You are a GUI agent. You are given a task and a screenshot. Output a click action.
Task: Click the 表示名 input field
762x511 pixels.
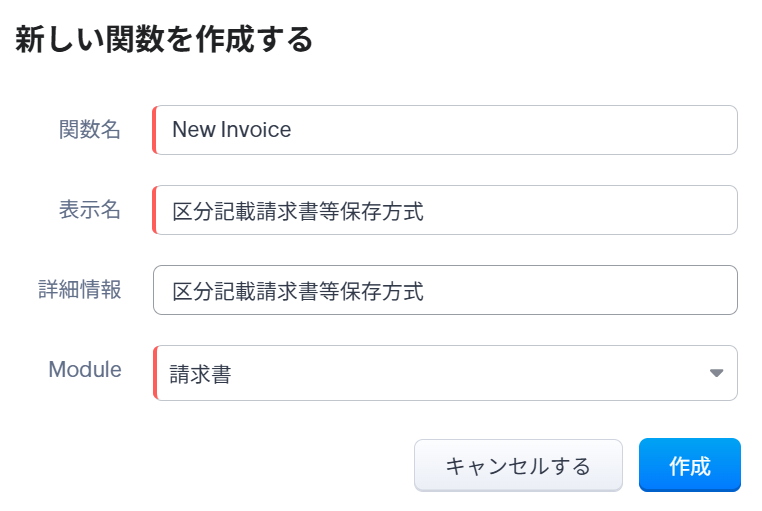tap(445, 210)
